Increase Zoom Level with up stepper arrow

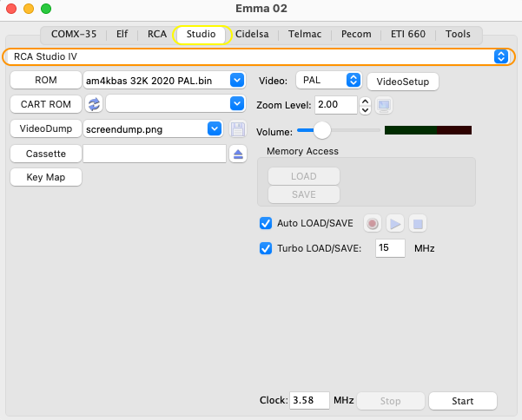click(x=365, y=101)
